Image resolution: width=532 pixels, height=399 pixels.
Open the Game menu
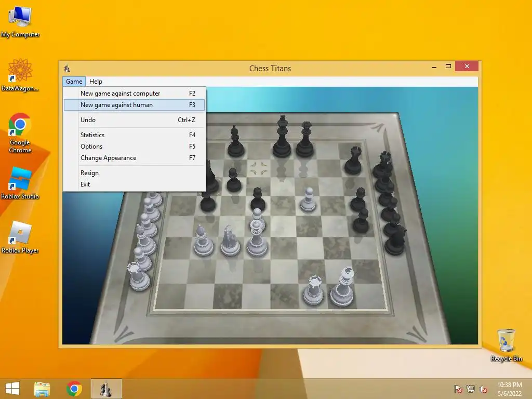coord(74,82)
